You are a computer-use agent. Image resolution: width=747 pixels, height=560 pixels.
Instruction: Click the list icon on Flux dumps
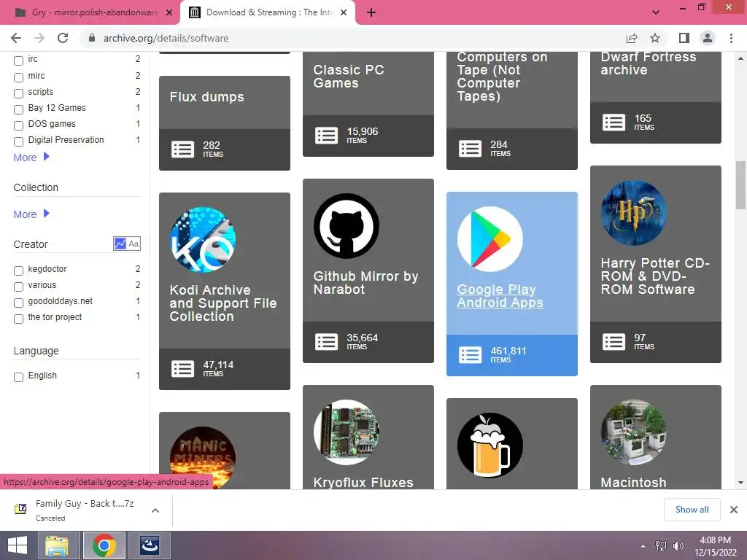pyautogui.click(x=182, y=149)
